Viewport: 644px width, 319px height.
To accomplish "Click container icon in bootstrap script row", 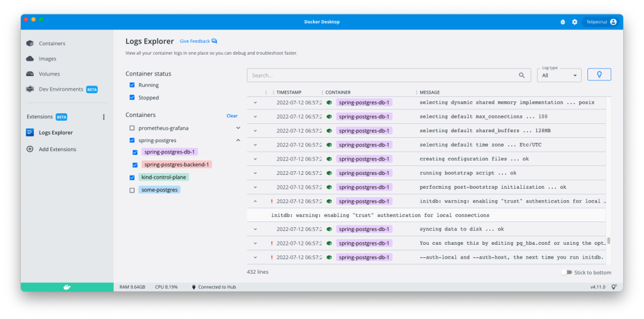I will pyautogui.click(x=329, y=173).
